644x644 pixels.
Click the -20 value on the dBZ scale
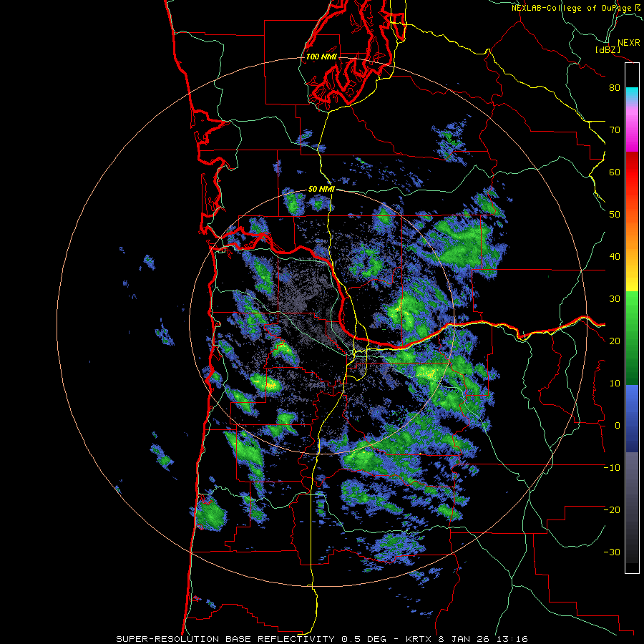point(612,510)
